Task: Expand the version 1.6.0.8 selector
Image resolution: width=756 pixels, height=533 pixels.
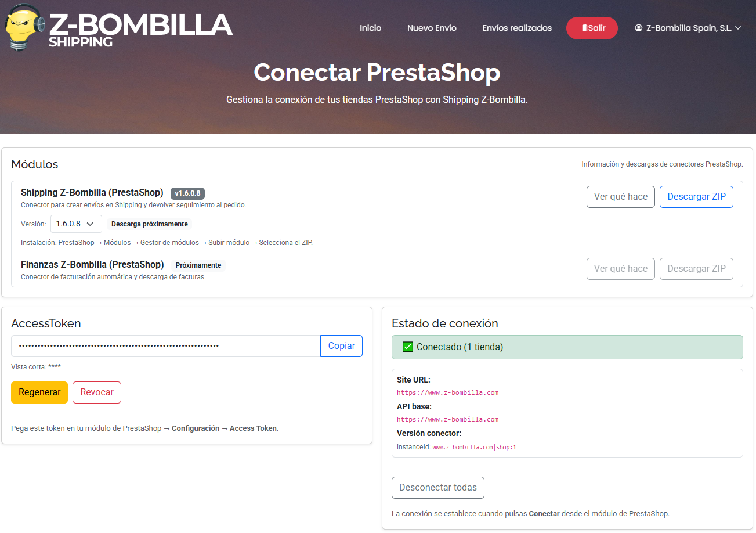Action: pyautogui.click(x=76, y=224)
